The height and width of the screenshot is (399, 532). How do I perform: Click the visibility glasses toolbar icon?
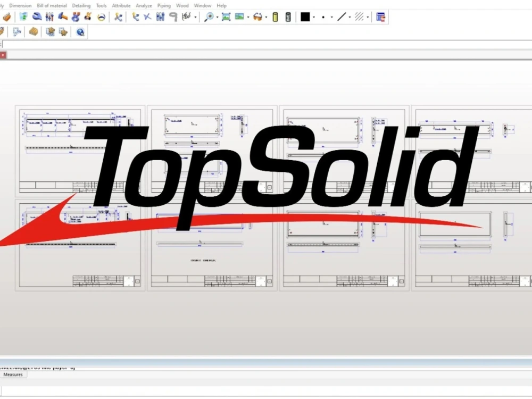pos(258,16)
